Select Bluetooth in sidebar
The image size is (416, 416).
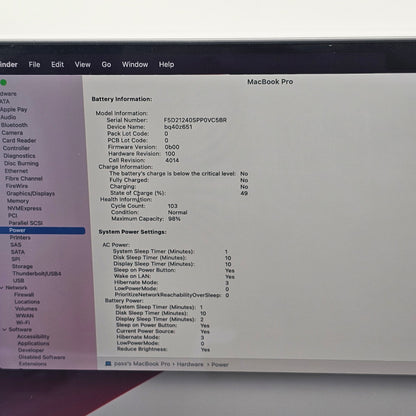[14, 125]
